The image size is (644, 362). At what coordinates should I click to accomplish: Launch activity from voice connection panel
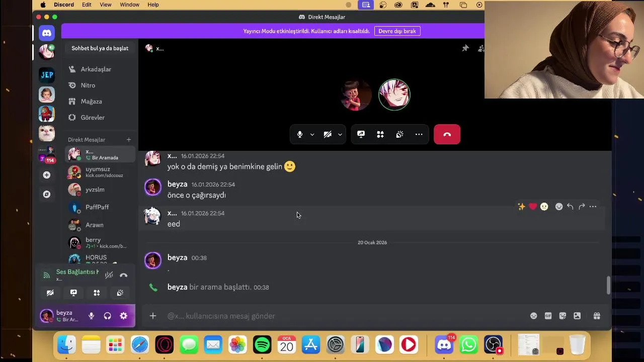[x=97, y=293]
